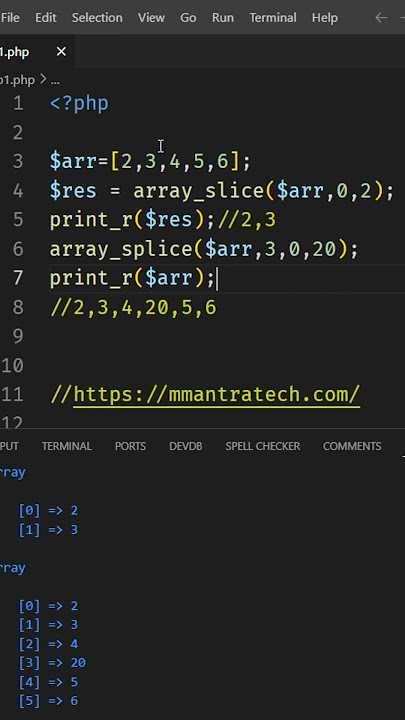Open the Terminal menu

click(x=273, y=18)
